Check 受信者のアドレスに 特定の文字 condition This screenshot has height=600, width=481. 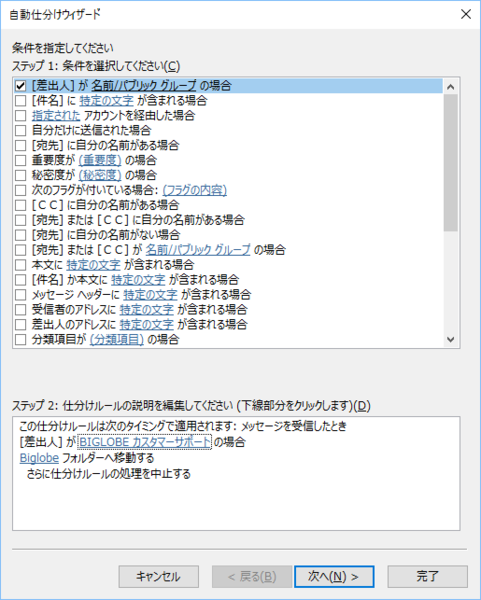[x=20, y=310]
